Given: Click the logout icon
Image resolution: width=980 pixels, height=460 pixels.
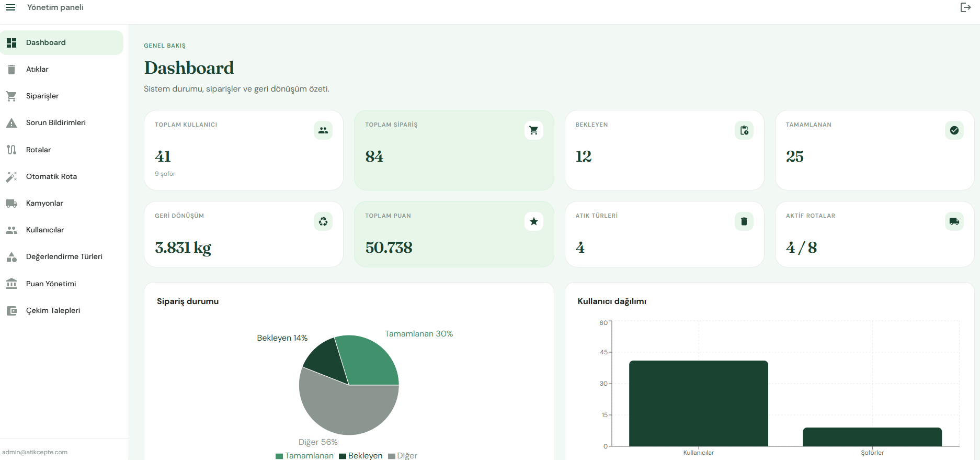Looking at the screenshot, I should point(965,7).
